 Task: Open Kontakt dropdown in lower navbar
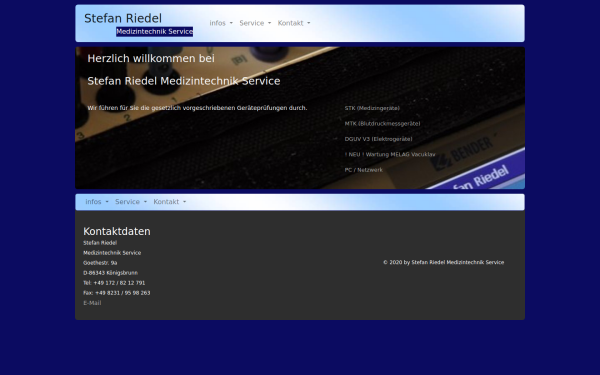click(170, 202)
